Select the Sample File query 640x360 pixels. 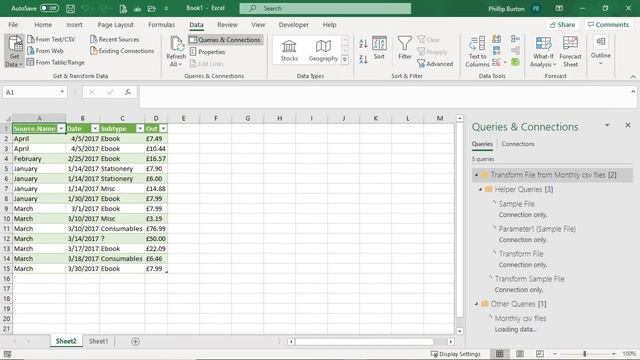click(x=516, y=204)
